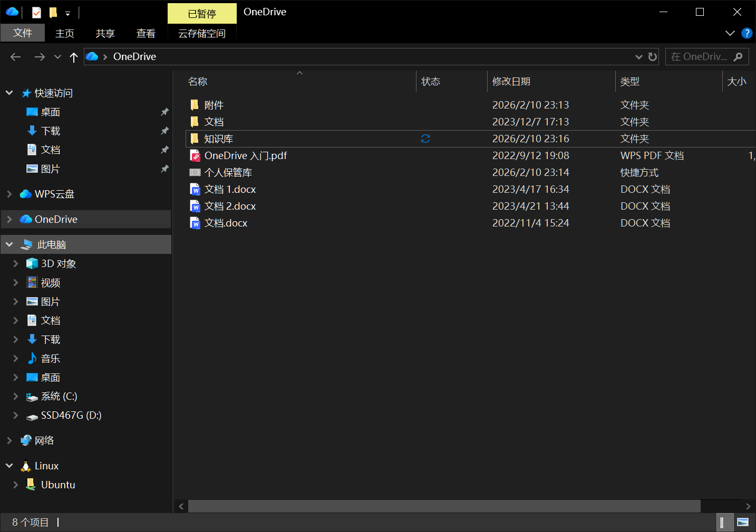Open the 文件 menu
Screen dimensions: 756x532
click(23, 33)
